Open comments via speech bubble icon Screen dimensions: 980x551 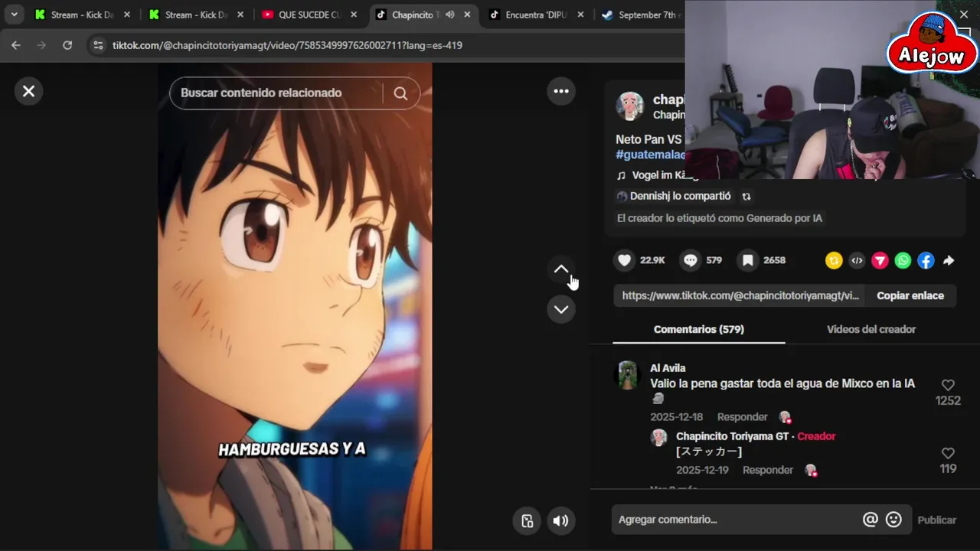(x=691, y=260)
